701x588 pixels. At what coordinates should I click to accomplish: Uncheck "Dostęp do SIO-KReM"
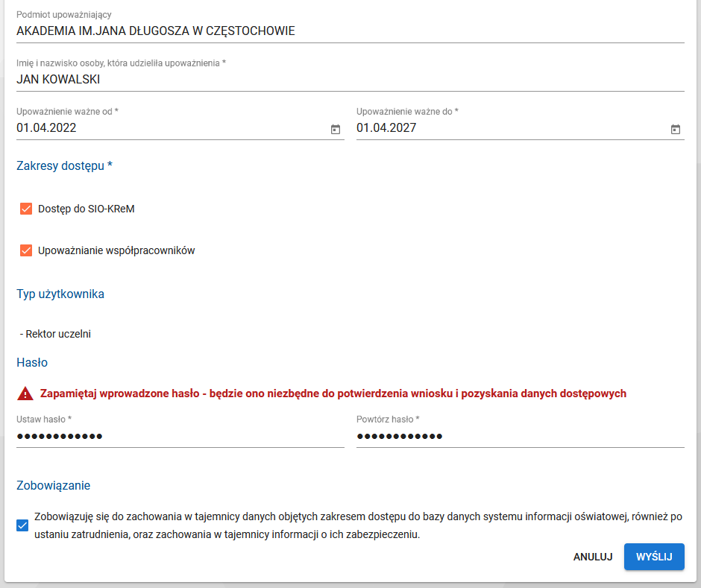[26, 209]
